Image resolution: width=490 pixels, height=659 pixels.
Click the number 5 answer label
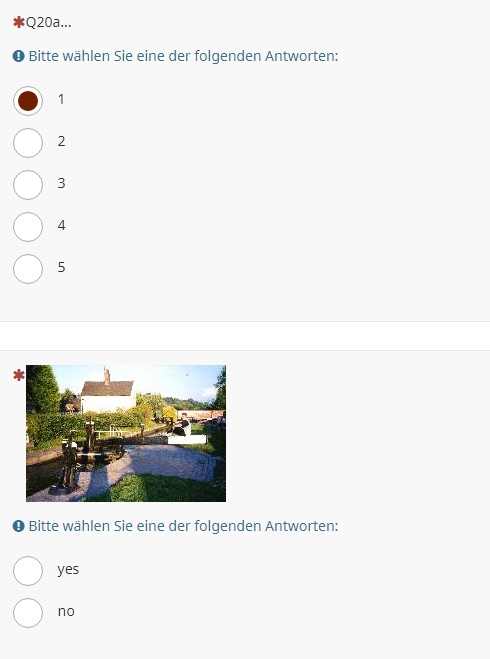[x=61, y=267]
